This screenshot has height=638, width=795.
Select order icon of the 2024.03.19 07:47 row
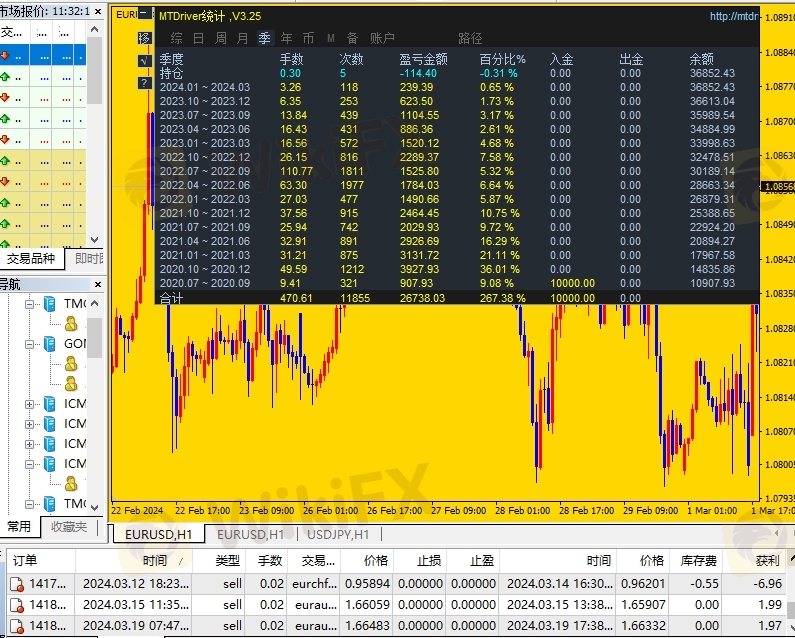[x=17, y=626]
